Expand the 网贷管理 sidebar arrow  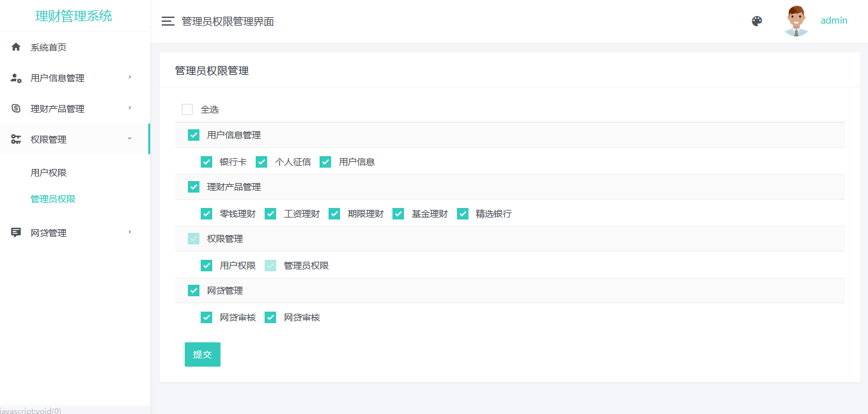(x=130, y=232)
